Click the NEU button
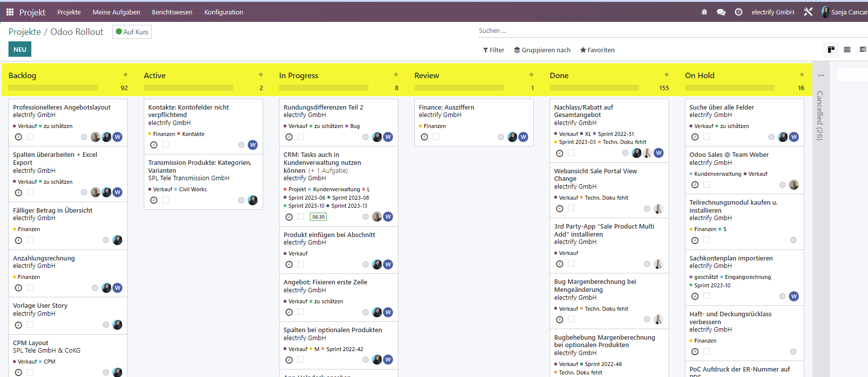This screenshot has height=377, width=868. [20, 49]
